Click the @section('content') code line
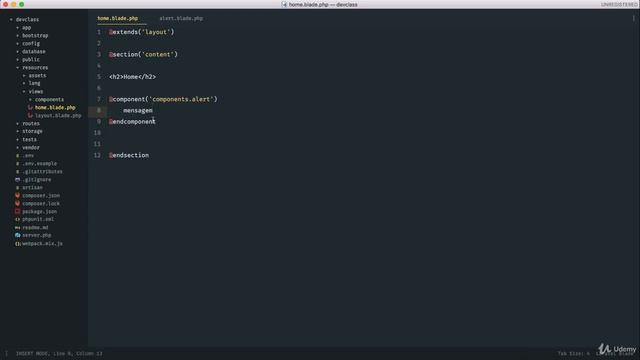The height and width of the screenshot is (360, 640). (x=143, y=54)
